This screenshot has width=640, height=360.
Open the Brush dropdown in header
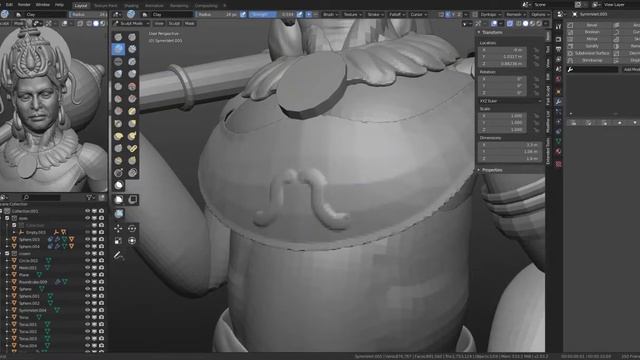click(330, 14)
